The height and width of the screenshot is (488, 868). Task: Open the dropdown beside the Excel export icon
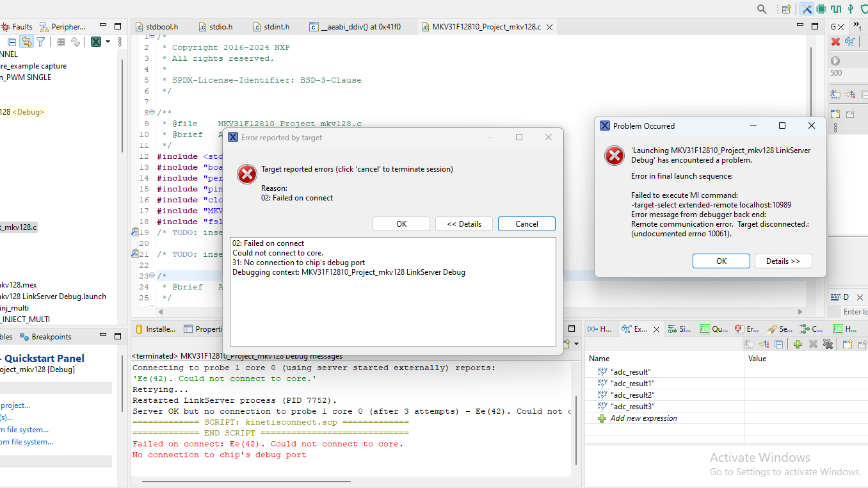point(106,41)
